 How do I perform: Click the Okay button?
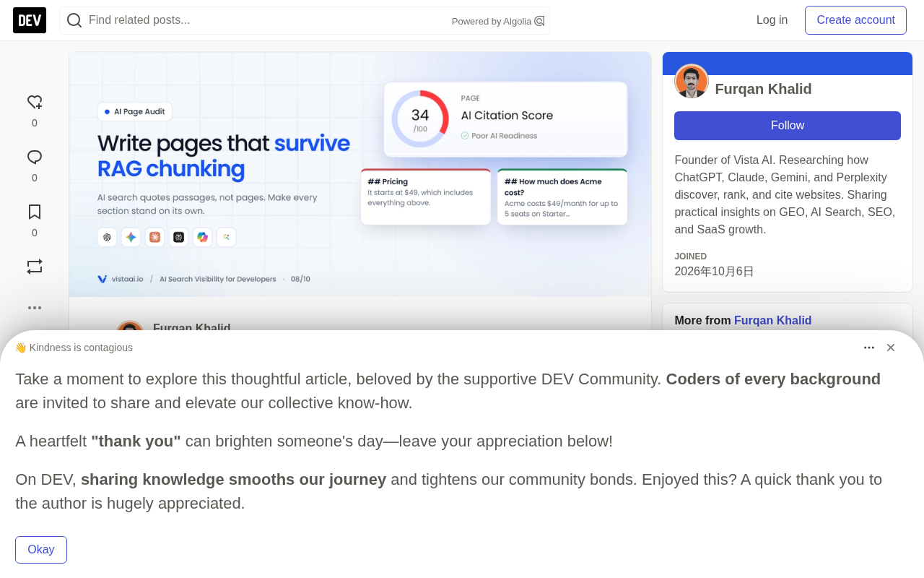pos(41,550)
